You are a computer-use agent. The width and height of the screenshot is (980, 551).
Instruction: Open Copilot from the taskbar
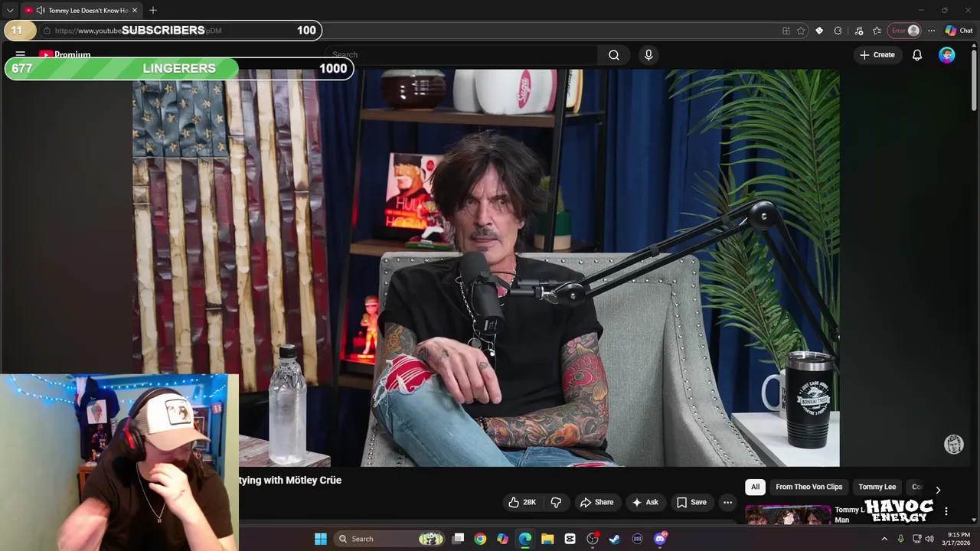502,539
